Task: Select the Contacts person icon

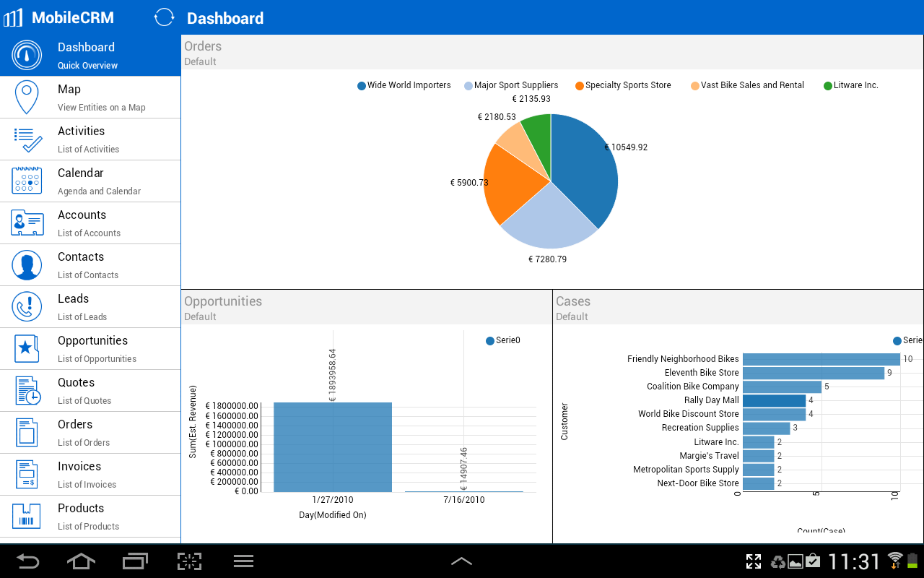Action: tap(27, 264)
